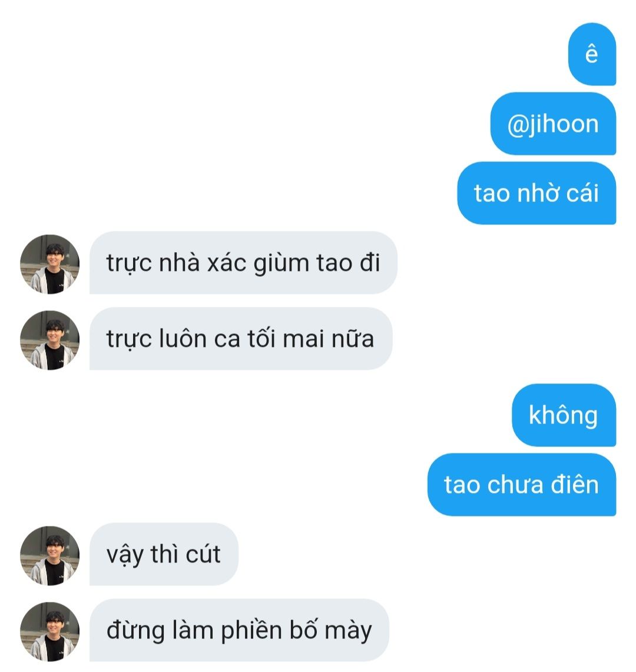Viewport: 636px width, 672px height.
Task: Open avatar beside 'trực nhà xác giùm tao đi'
Action: click(49, 264)
